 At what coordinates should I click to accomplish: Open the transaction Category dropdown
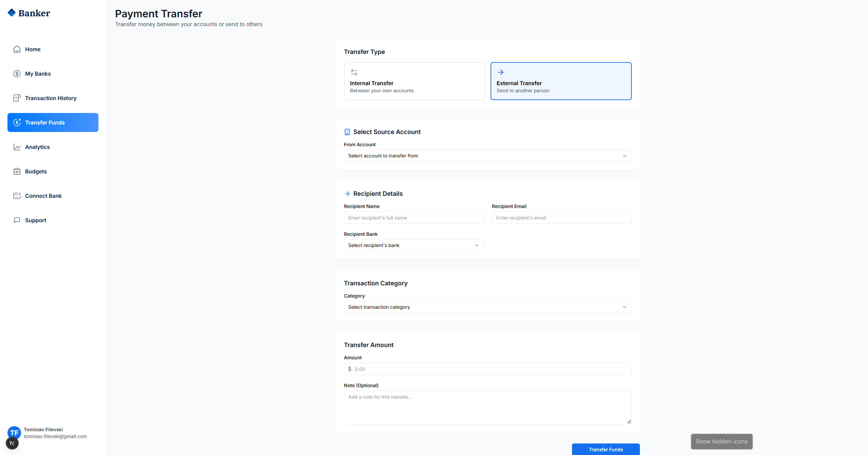(x=487, y=307)
